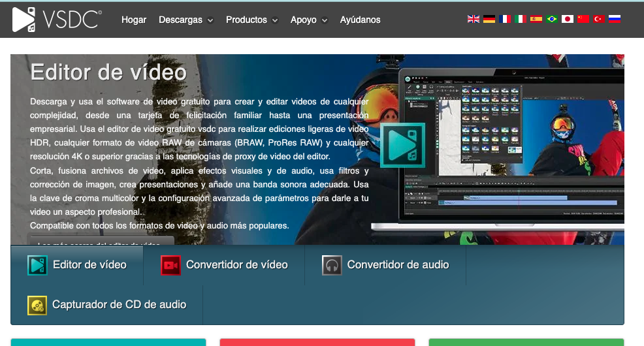Switch language to Italian flag

coord(521,19)
